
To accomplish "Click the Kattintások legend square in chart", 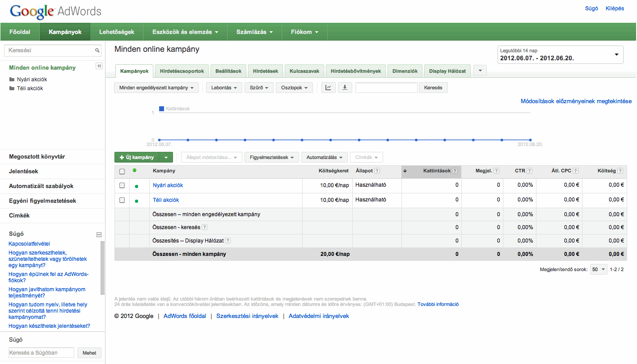I will (x=162, y=109).
